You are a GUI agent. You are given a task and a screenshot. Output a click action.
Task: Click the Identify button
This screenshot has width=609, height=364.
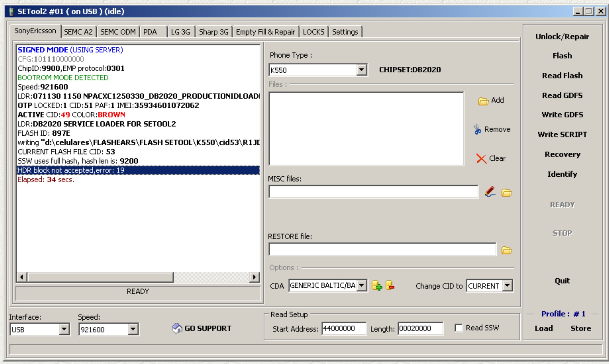pyautogui.click(x=562, y=174)
